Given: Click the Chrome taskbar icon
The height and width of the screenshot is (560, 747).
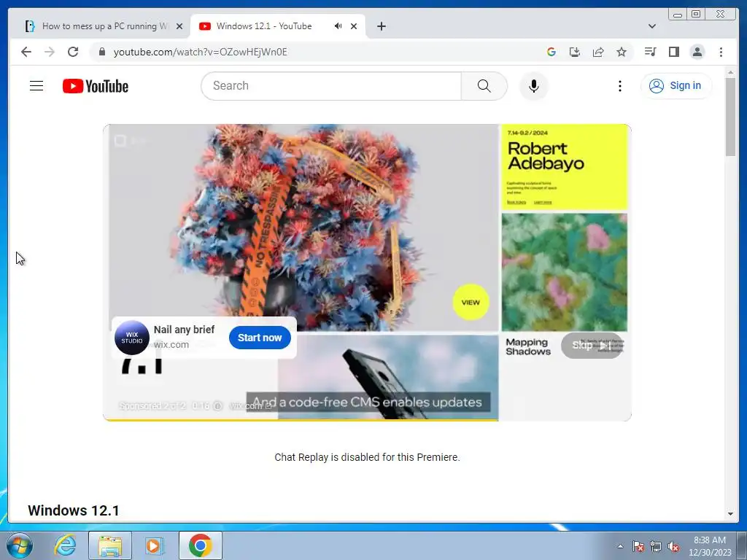Looking at the screenshot, I should 200,545.
